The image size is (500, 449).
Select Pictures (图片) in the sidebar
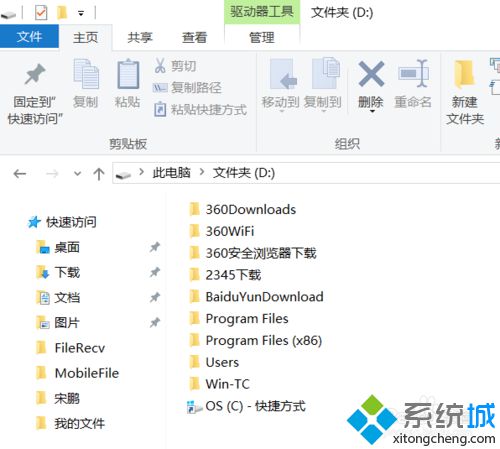[58, 322]
